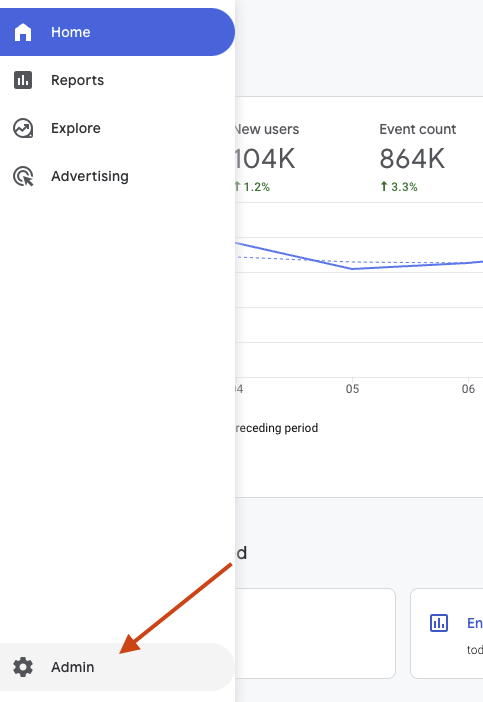Click the Explore trend icon

coord(23,128)
